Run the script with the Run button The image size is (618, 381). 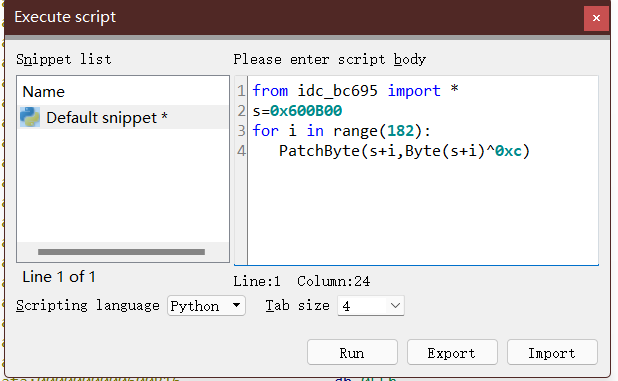point(352,353)
